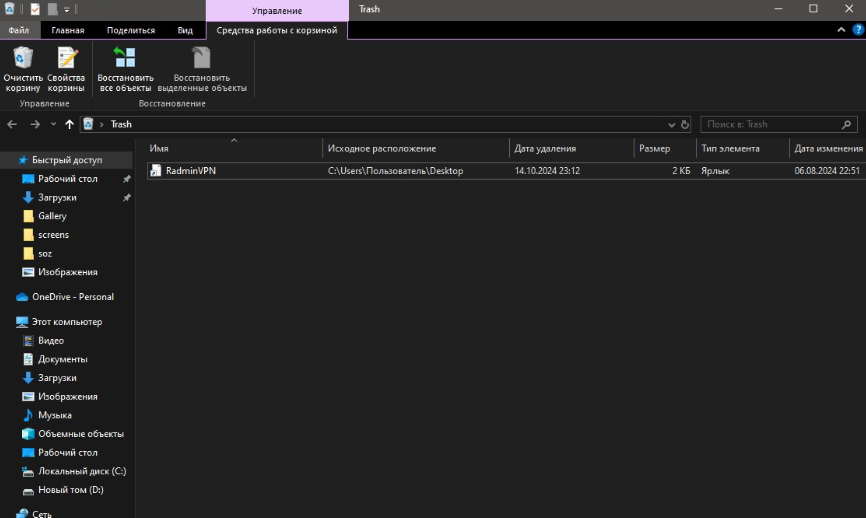The width and height of the screenshot is (866, 518).
Task: Open the Файл menu
Action: 19,30
